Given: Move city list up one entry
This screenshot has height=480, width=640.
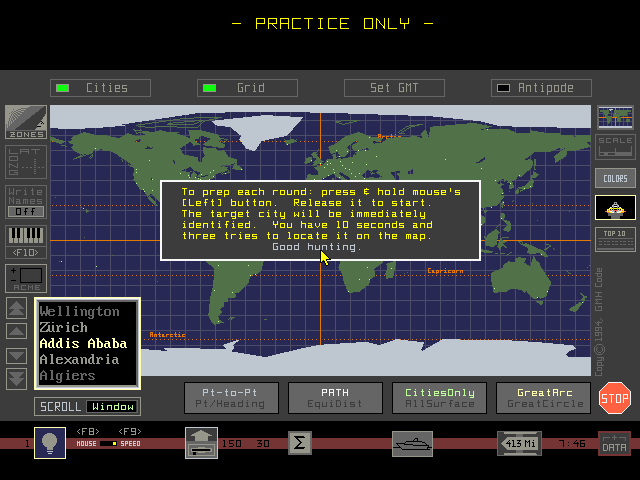Looking at the screenshot, I should (16, 331).
